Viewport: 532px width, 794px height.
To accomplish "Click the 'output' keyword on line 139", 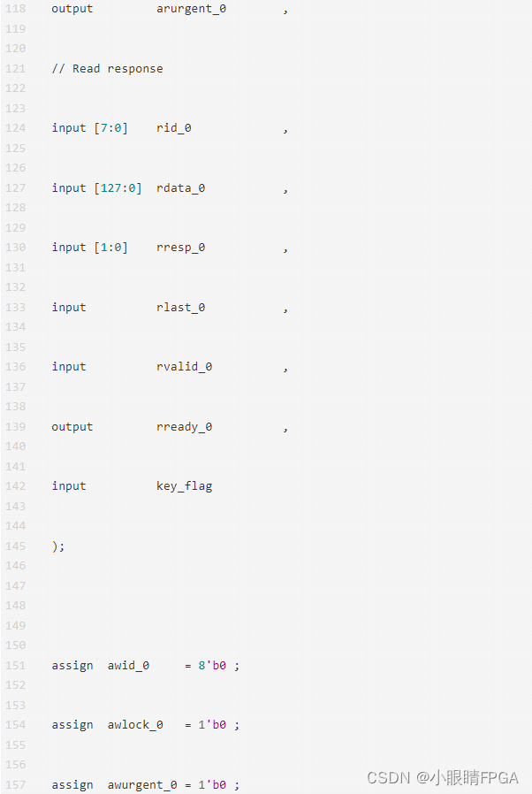I will pyautogui.click(x=72, y=427).
